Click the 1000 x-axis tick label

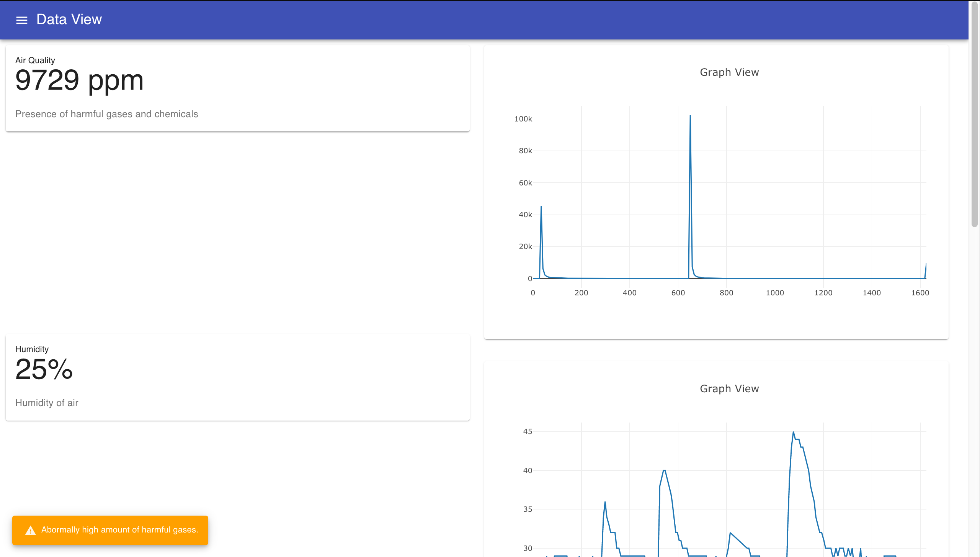click(774, 293)
